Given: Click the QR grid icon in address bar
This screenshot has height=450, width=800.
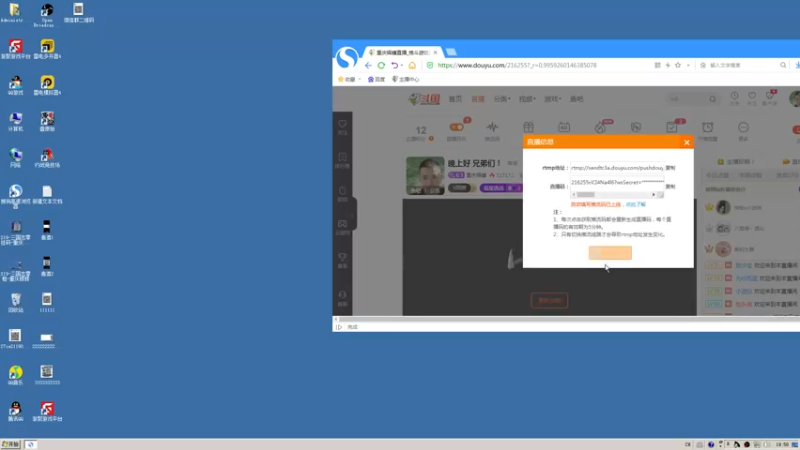Looking at the screenshot, I should click(x=658, y=65).
